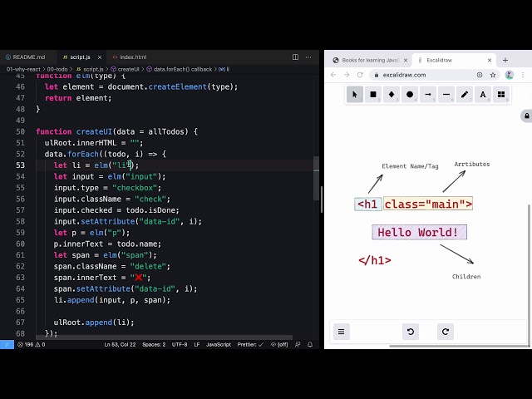Screen dimensions: 532x399
Task: Click the Excalidraw redo button
Action: [x=446, y=332]
